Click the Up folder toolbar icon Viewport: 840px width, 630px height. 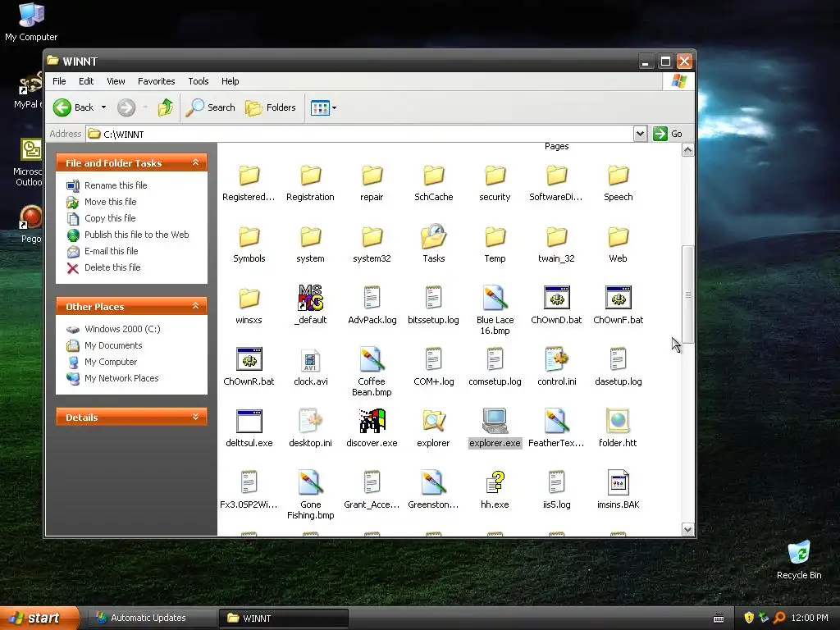(165, 107)
